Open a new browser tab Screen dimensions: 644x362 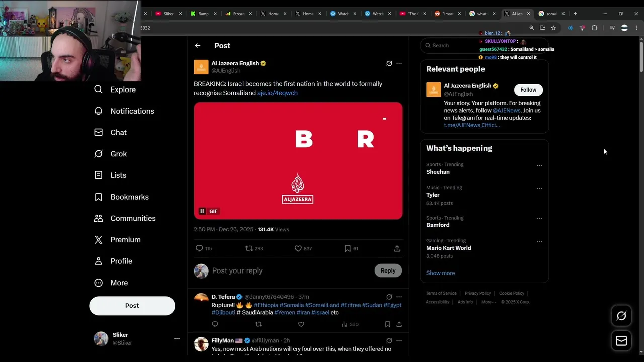(x=575, y=14)
